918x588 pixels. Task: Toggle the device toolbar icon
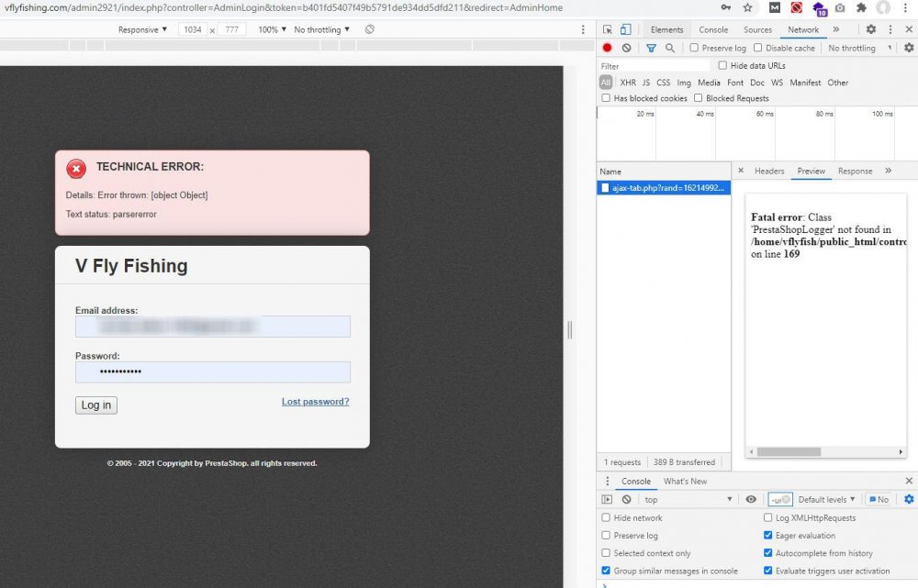(626, 29)
